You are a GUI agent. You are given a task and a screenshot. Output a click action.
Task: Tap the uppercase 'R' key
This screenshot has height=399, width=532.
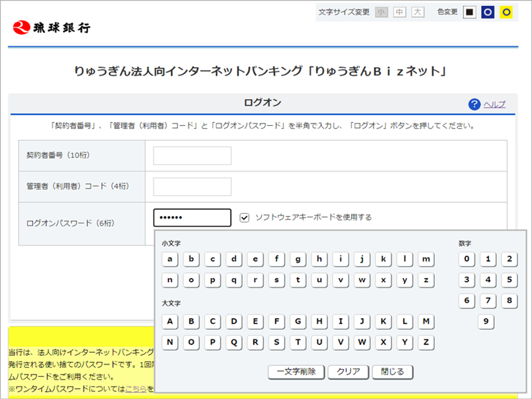255,342
